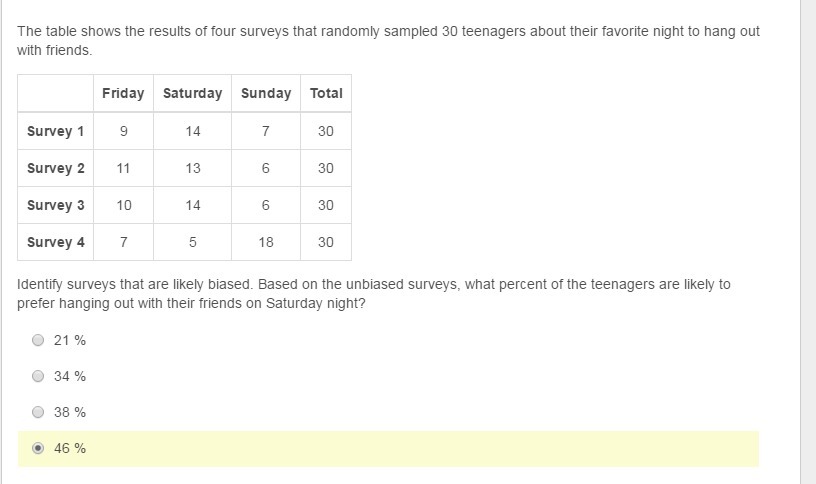Click the Survey 3 row label
Viewport: 816px width, 484px height.
pos(56,205)
